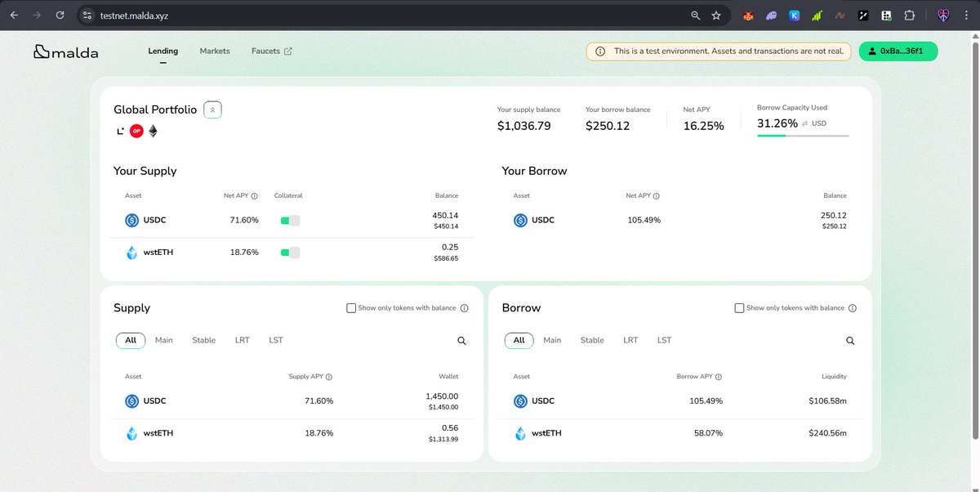Select the LRT filter in Borrow panel

tap(631, 340)
